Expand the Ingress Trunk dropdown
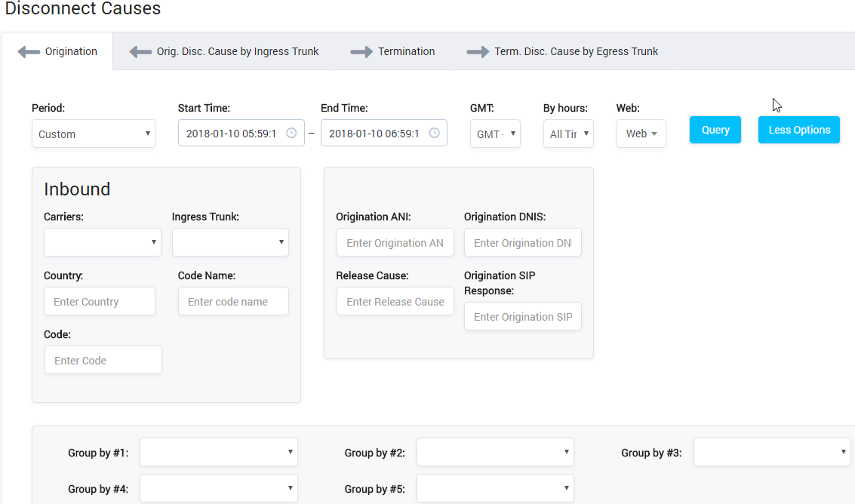 pyautogui.click(x=230, y=242)
